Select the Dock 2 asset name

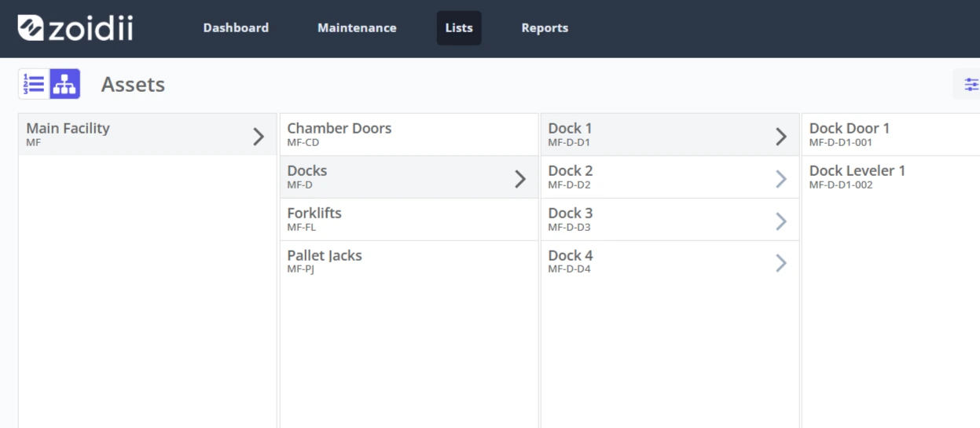(570, 170)
